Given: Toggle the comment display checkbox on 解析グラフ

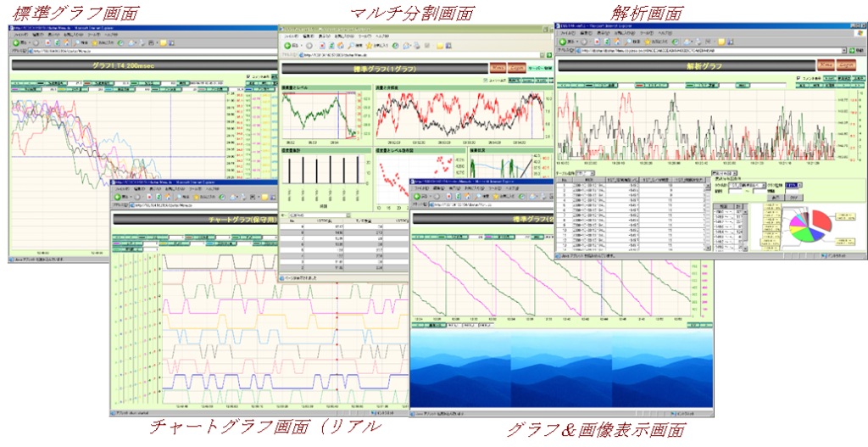Looking at the screenshot, I should 799,78.
